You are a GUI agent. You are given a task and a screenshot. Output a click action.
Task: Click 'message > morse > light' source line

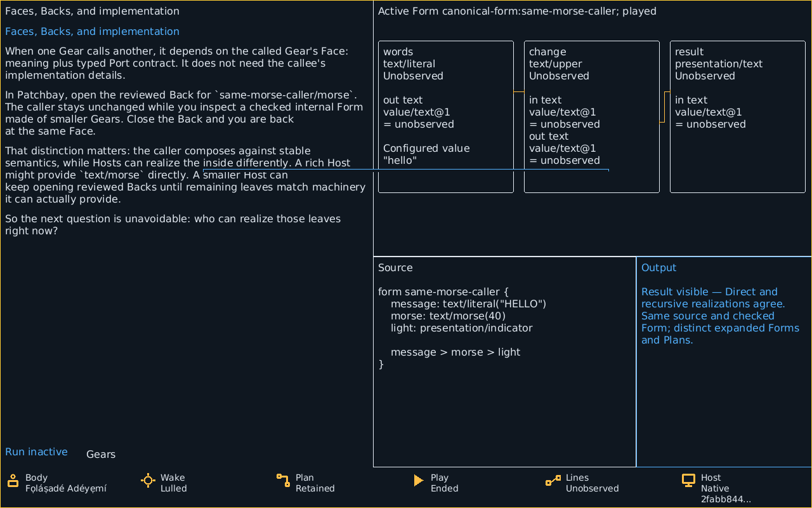pyautogui.click(x=455, y=352)
